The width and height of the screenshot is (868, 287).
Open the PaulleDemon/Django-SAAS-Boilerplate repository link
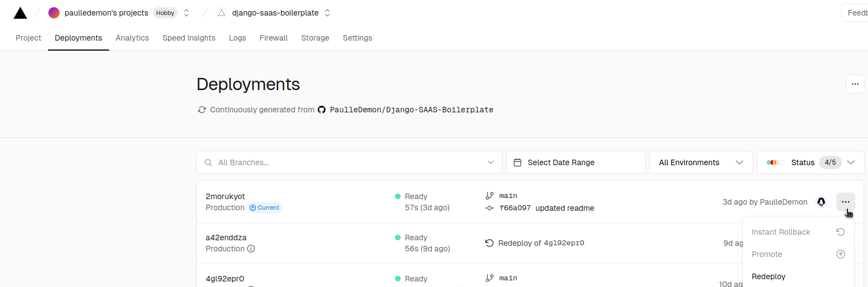click(x=411, y=110)
